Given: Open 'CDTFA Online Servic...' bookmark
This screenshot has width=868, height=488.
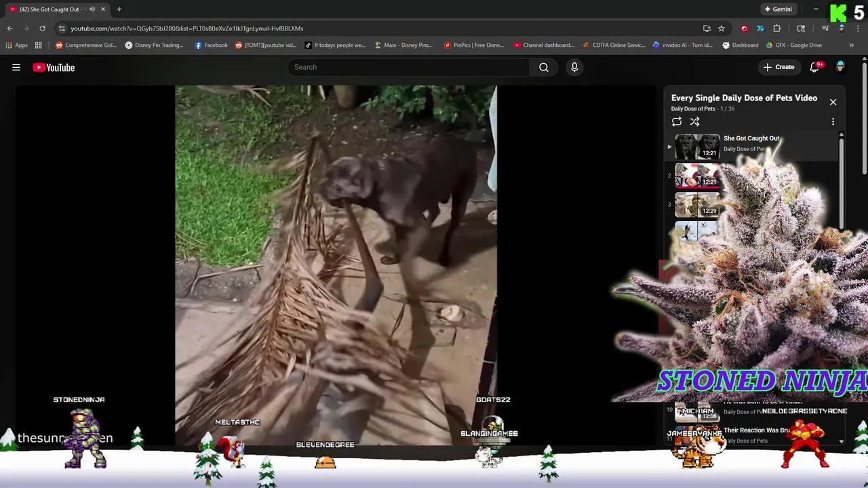Looking at the screenshot, I should pos(614,45).
